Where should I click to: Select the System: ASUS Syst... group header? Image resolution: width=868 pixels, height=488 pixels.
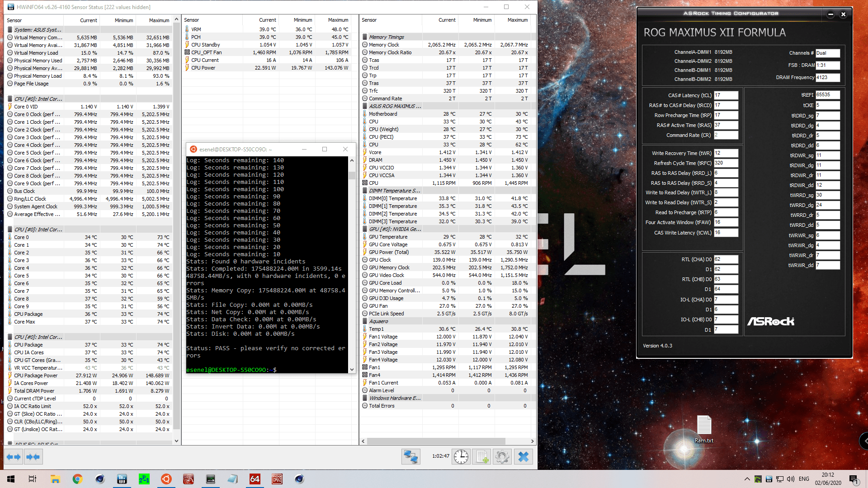pyautogui.click(x=89, y=30)
